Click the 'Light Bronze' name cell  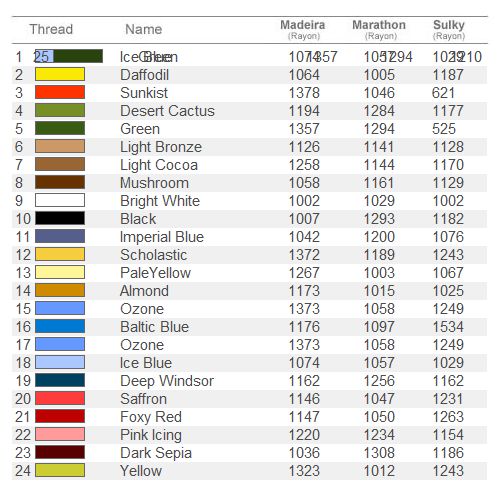[x=161, y=147]
